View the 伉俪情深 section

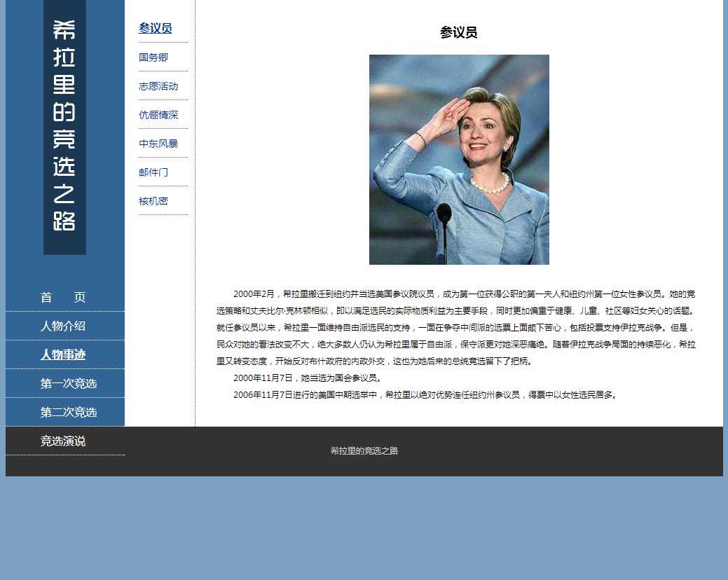(x=158, y=115)
